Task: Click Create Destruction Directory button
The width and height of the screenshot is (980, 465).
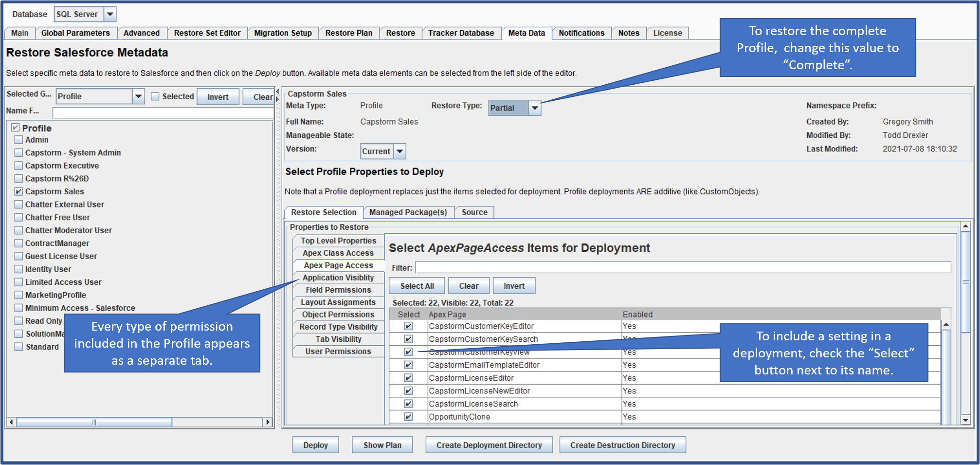Action: 622,445
